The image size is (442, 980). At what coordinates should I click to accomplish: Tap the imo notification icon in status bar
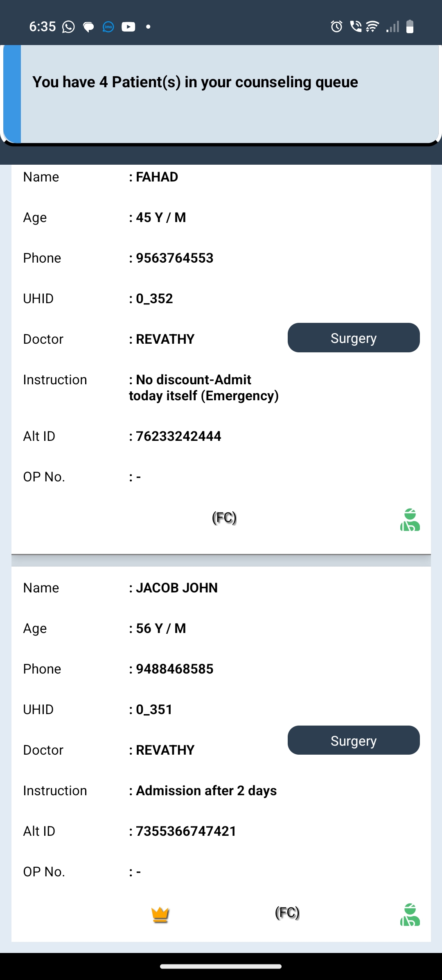click(x=108, y=27)
